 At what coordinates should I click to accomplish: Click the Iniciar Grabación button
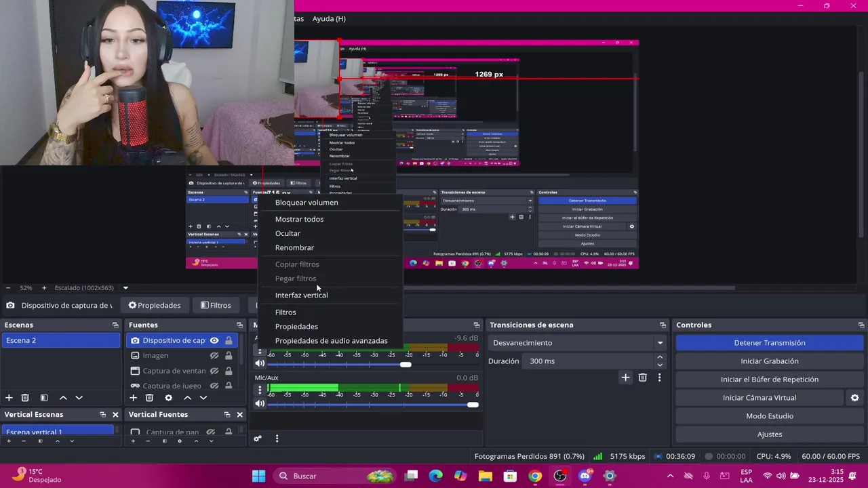[770, 361]
